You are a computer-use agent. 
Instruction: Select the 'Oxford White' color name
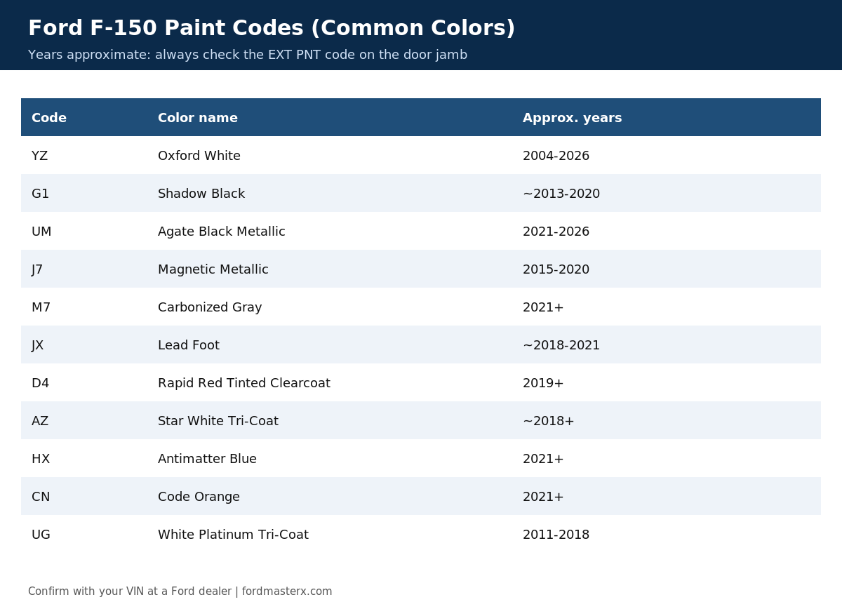199,156
